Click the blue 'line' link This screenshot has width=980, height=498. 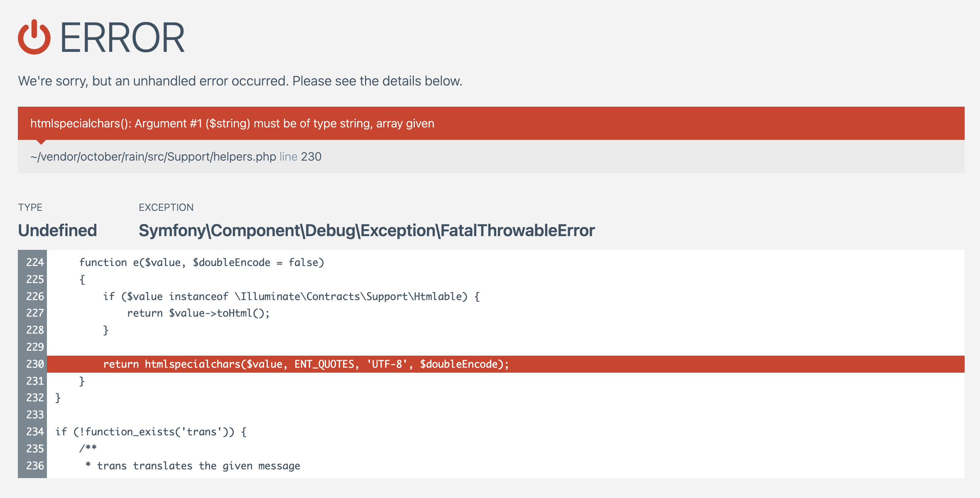(x=288, y=157)
